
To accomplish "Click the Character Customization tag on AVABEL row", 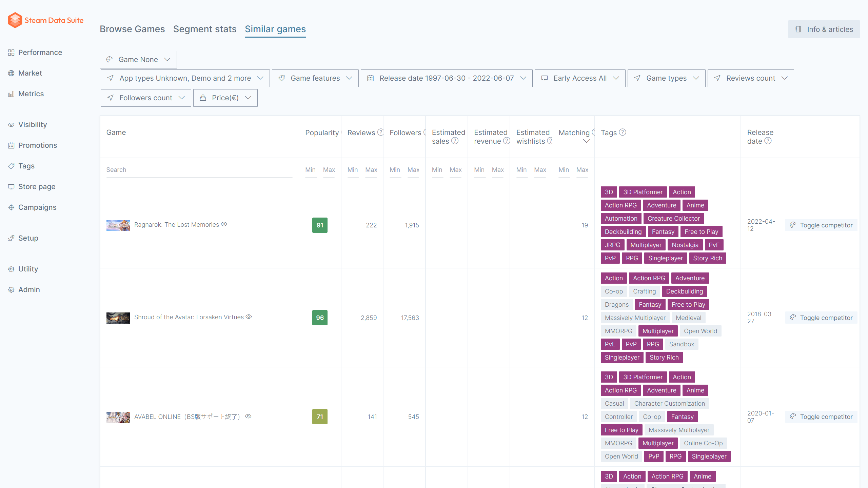I will pyautogui.click(x=670, y=404).
